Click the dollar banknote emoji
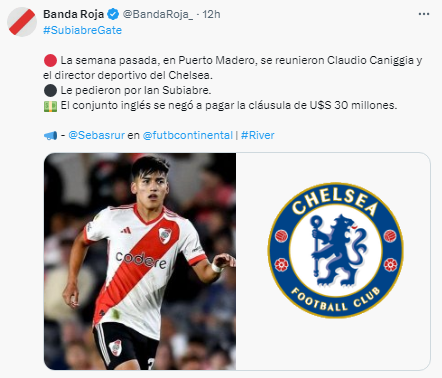442x378 pixels. click(50, 106)
